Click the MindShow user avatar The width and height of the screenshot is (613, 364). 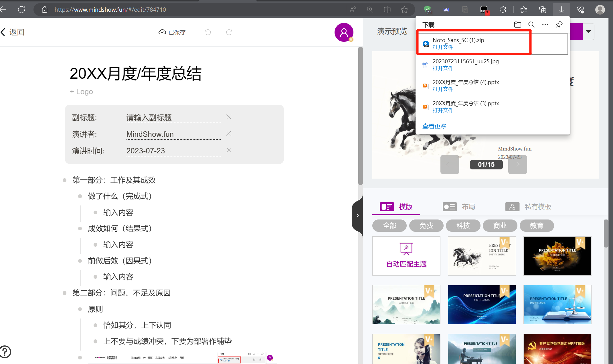point(344,32)
